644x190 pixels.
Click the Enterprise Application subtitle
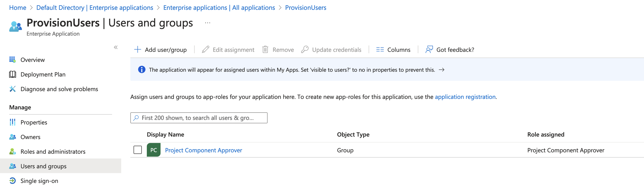(53, 34)
